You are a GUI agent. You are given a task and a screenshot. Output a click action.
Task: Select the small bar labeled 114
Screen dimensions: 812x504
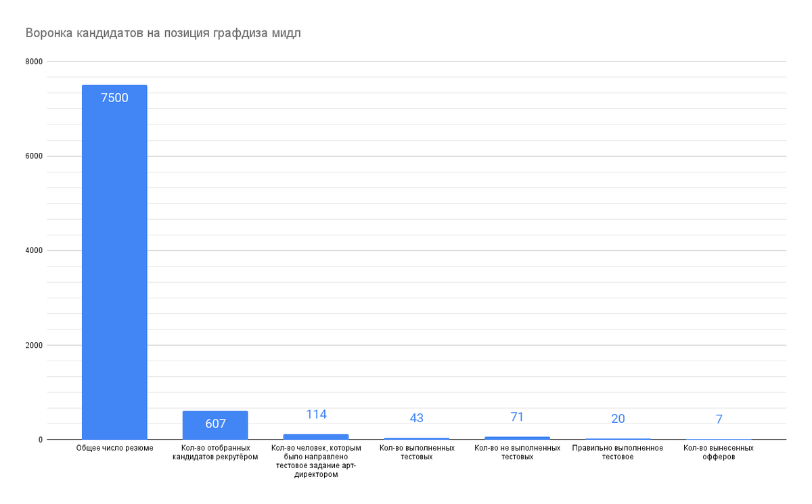tap(316, 437)
